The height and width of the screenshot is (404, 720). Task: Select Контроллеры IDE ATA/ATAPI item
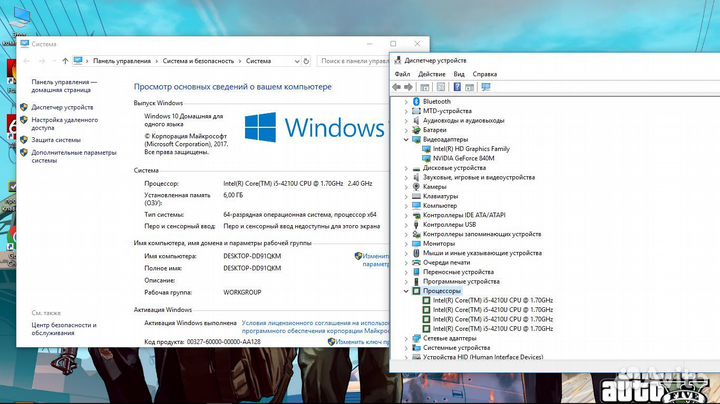coord(464,215)
